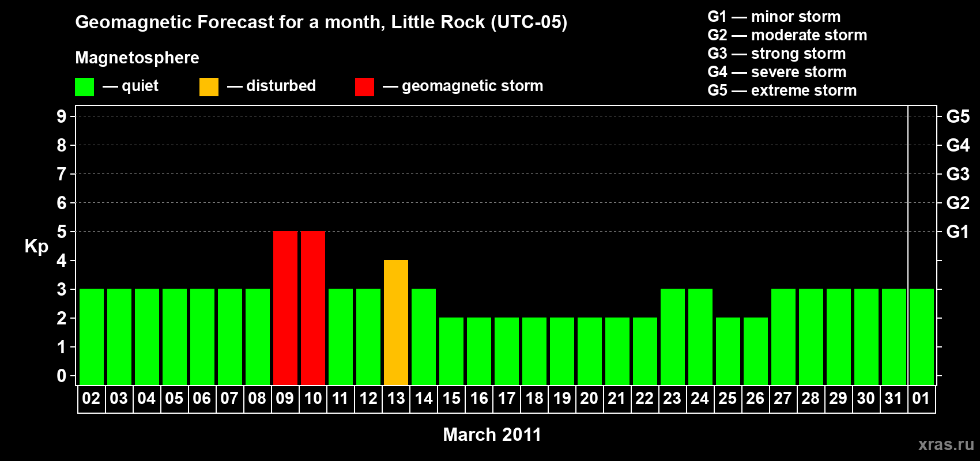Click the G5 scale label
980x461 pixels.
pyautogui.click(x=958, y=116)
